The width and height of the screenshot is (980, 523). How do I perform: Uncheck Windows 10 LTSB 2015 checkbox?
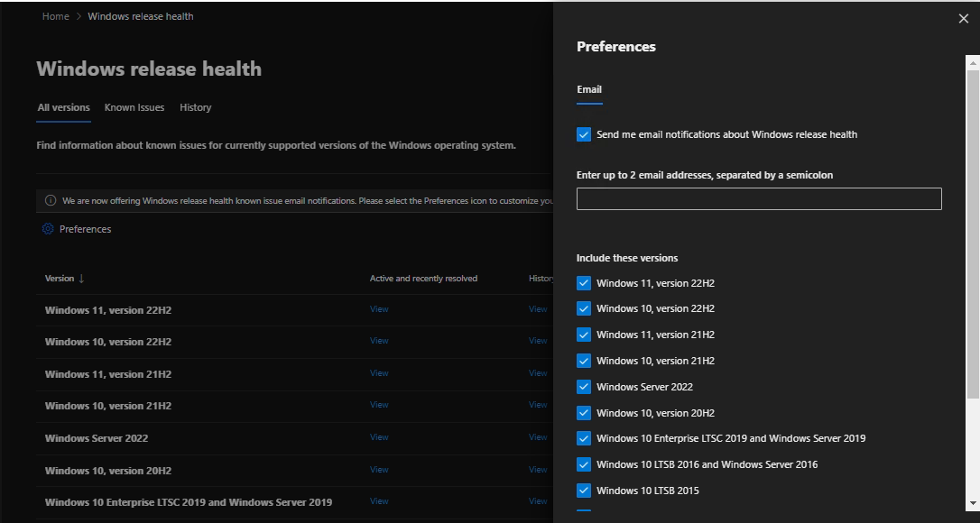pyautogui.click(x=584, y=491)
